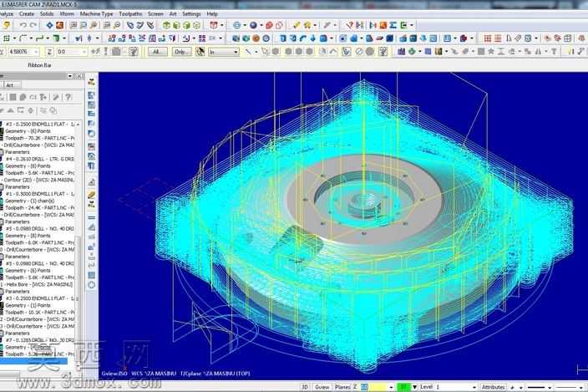Image resolution: width=588 pixels, height=392 pixels.
Task: Select '#7 - 0.1285 DRILL' tool row
Action: tap(40, 340)
